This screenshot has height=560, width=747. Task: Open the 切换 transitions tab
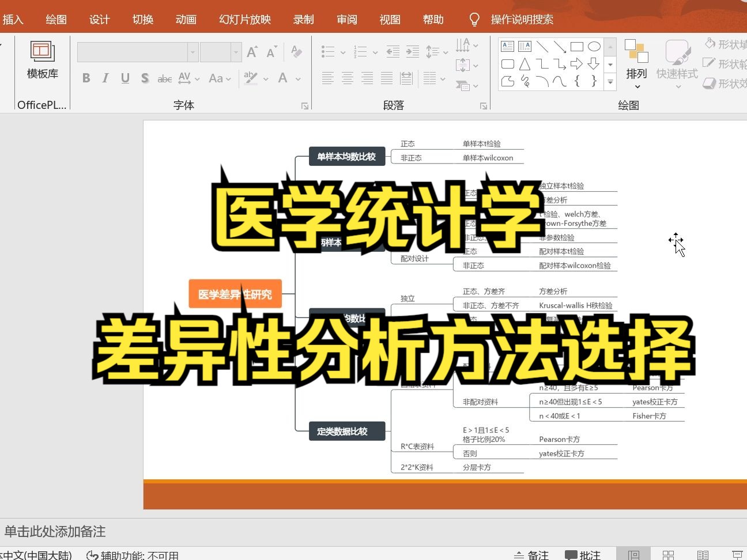[x=142, y=20]
